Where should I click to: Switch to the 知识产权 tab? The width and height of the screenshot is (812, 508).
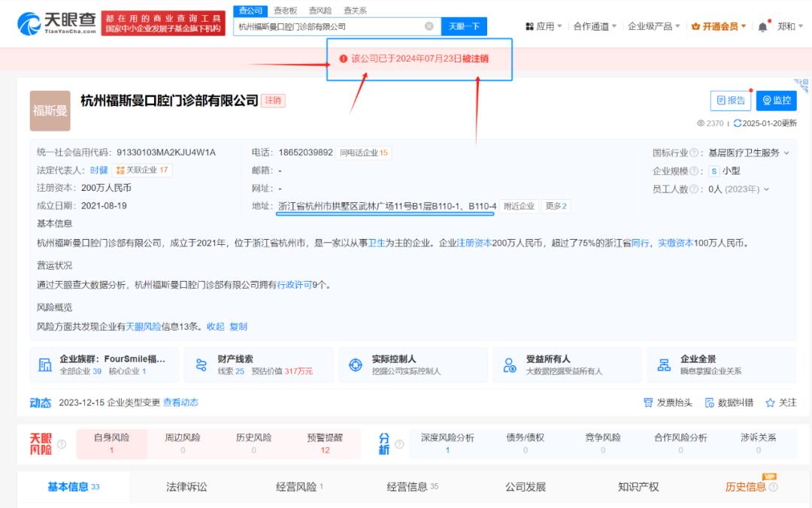(x=638, y=487)
